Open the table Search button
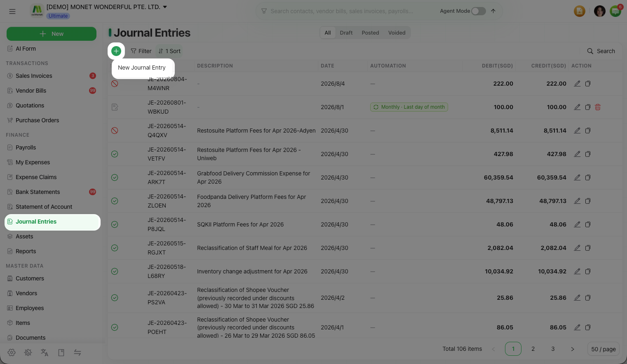Image resolution: width=627 pixels, height=364 pixels. (601, 51)
